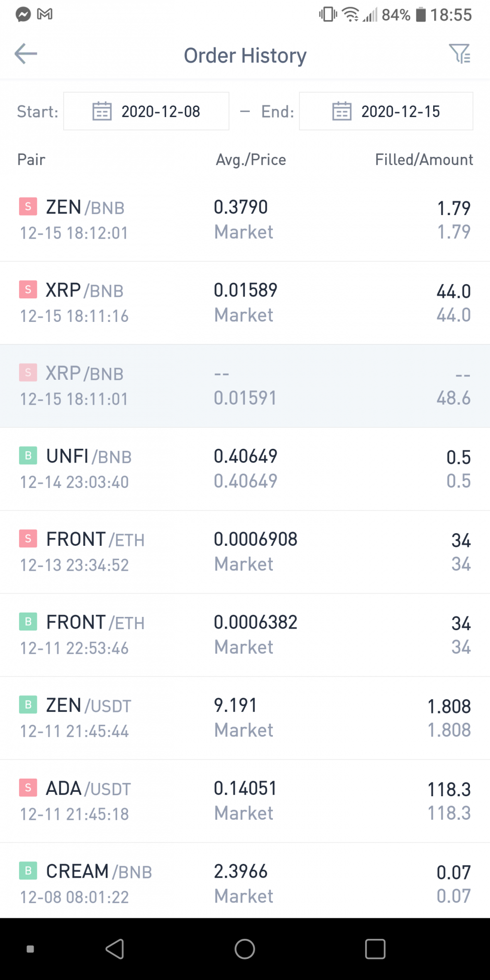
Task: Open Android recent apps square
Action: 375,949
